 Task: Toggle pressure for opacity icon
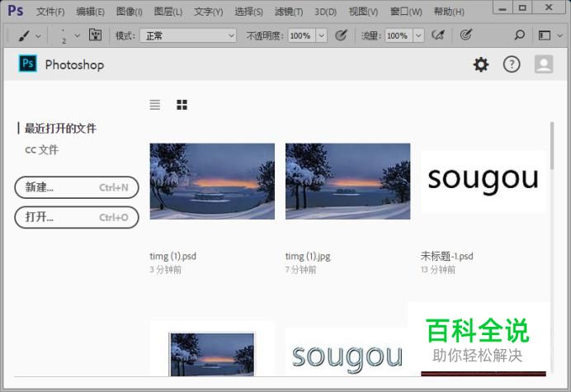341,35
